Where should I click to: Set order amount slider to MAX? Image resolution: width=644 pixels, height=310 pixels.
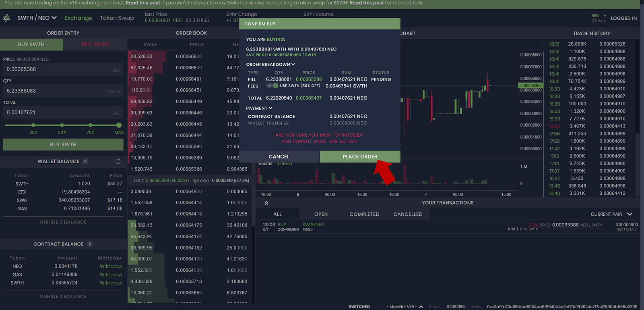119,125
